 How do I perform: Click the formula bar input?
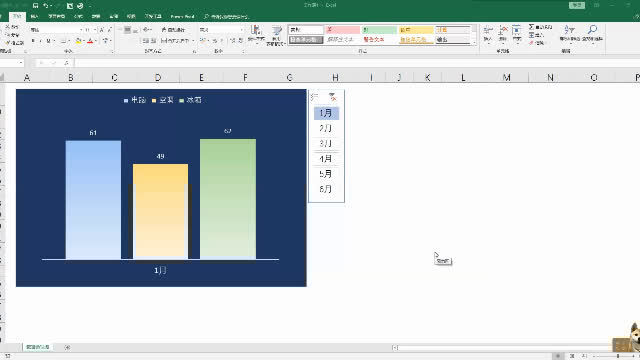pos(355,63)
